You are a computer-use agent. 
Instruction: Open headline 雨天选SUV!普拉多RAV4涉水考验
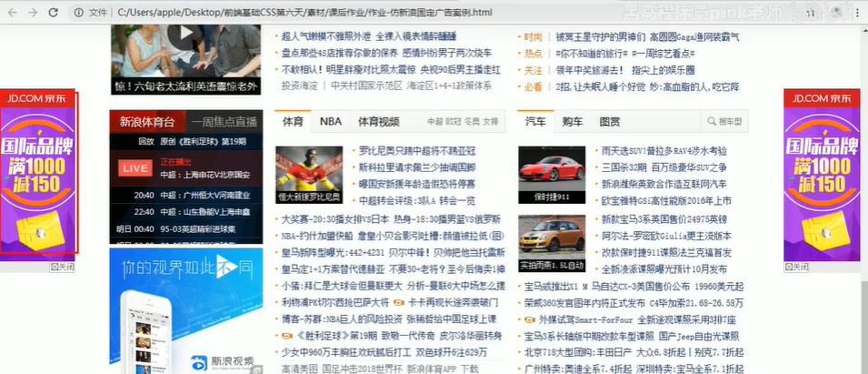(x=663, y=151)
